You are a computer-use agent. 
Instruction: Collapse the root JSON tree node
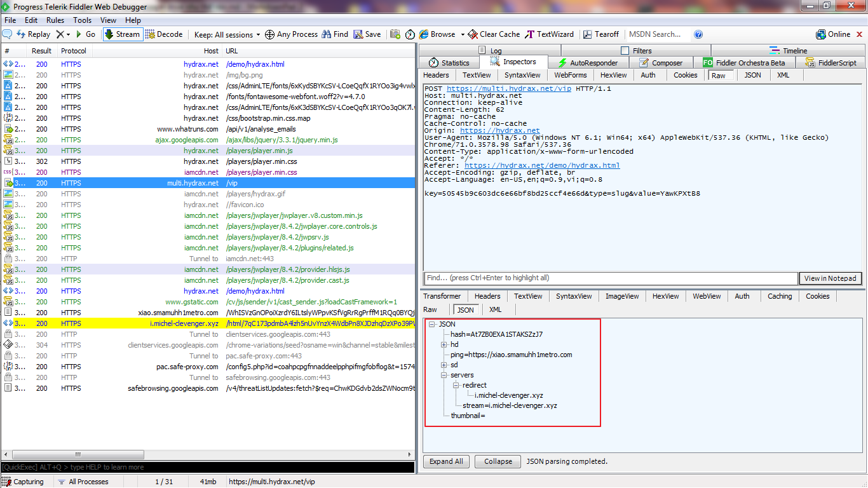click(432, 324)
